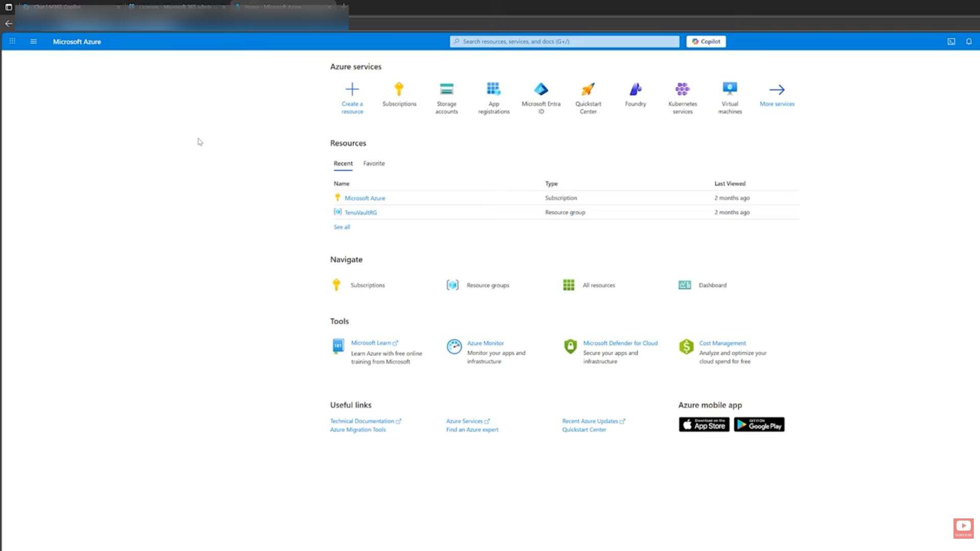Switch to Favorite resources tab
980x551 pixels.
[x=374, y=164]
